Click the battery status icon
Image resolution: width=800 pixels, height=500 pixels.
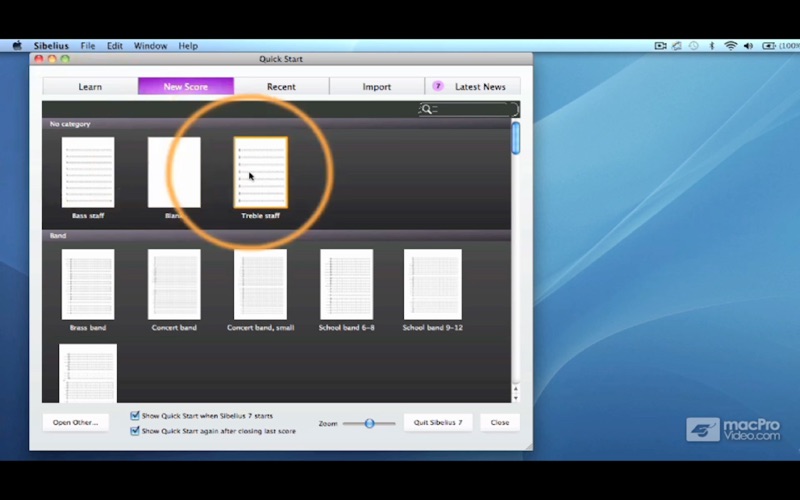pyautogui.click(x=768, y=45)
